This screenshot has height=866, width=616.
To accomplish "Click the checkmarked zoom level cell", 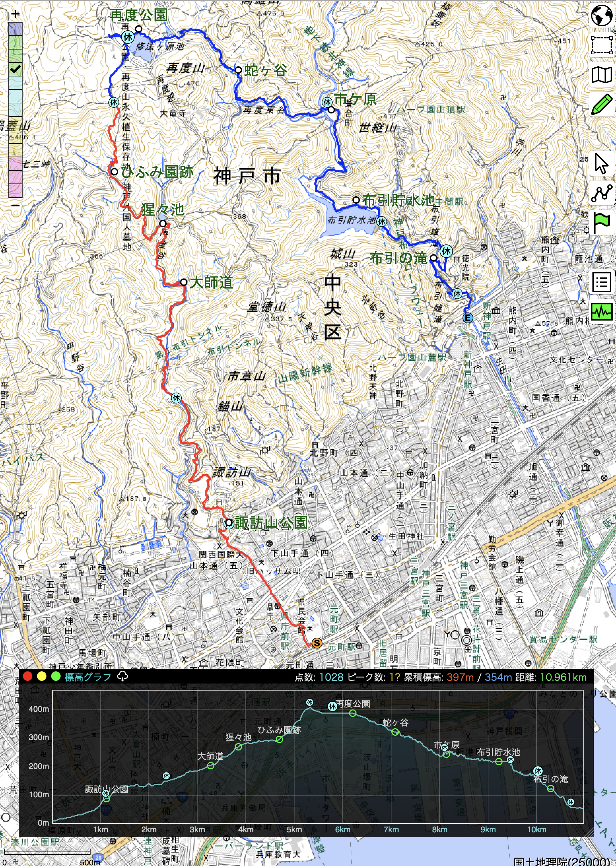I will (15, 69).
